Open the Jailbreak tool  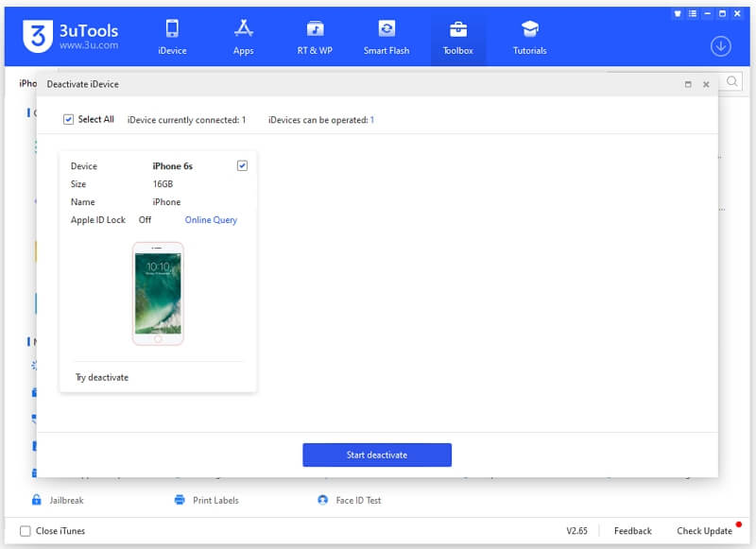[58, 500]
